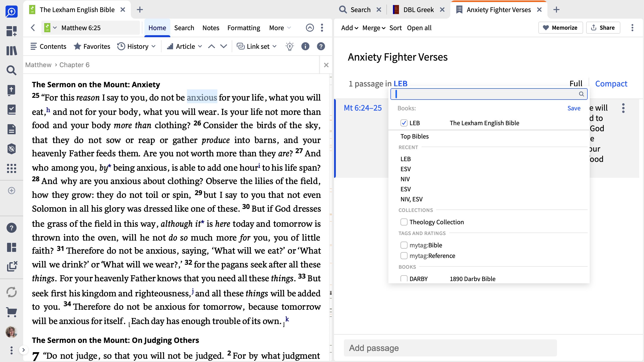This screenshot has height=362, width=644.
Task: Click the sync refresh icon
Action: point(11,292)
